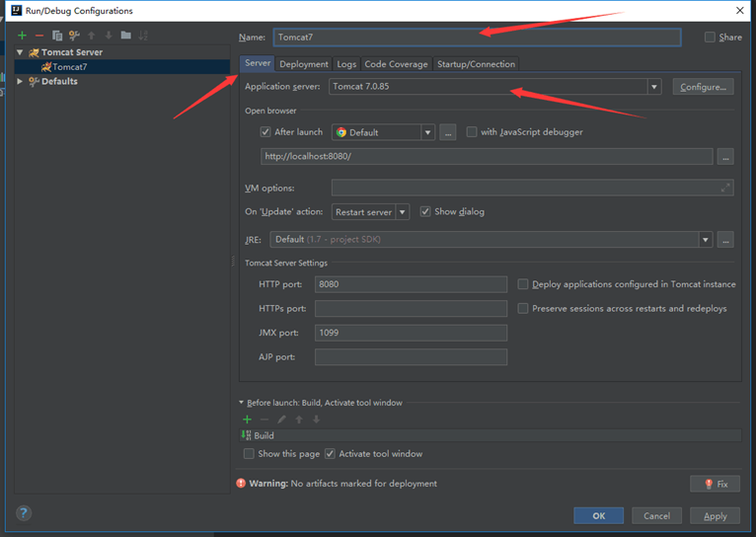Uncheck the After launch checkbox

point(265,131)
